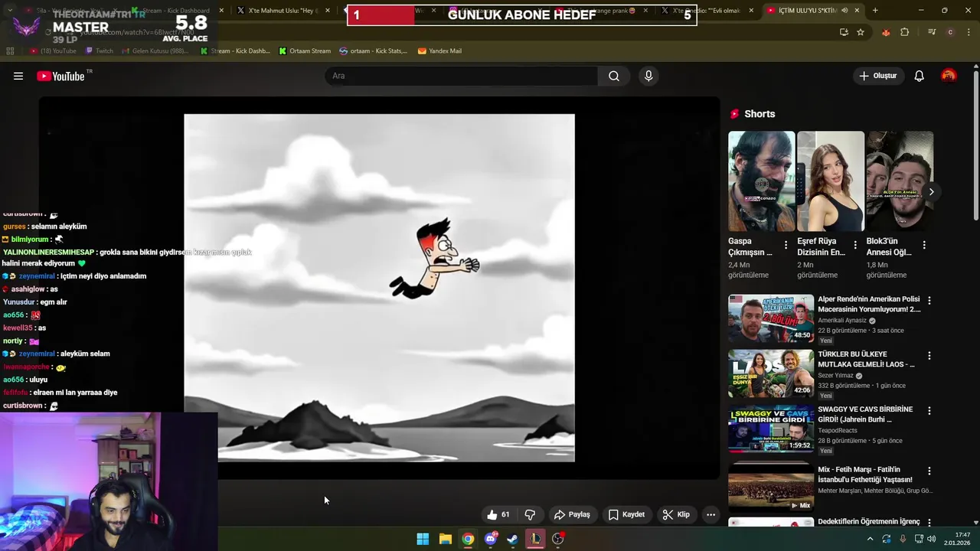Click the Paylaş share button

click(573, 514)
